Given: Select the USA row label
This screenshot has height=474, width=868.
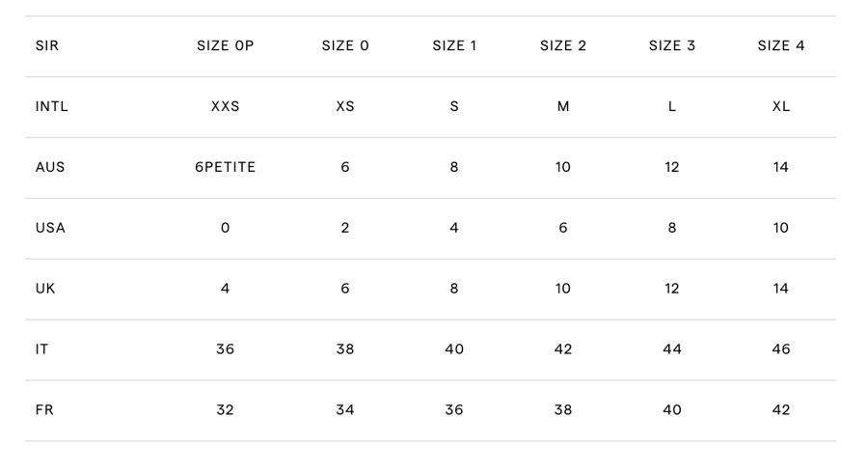Looking at the screenshot, I should 50,228.
